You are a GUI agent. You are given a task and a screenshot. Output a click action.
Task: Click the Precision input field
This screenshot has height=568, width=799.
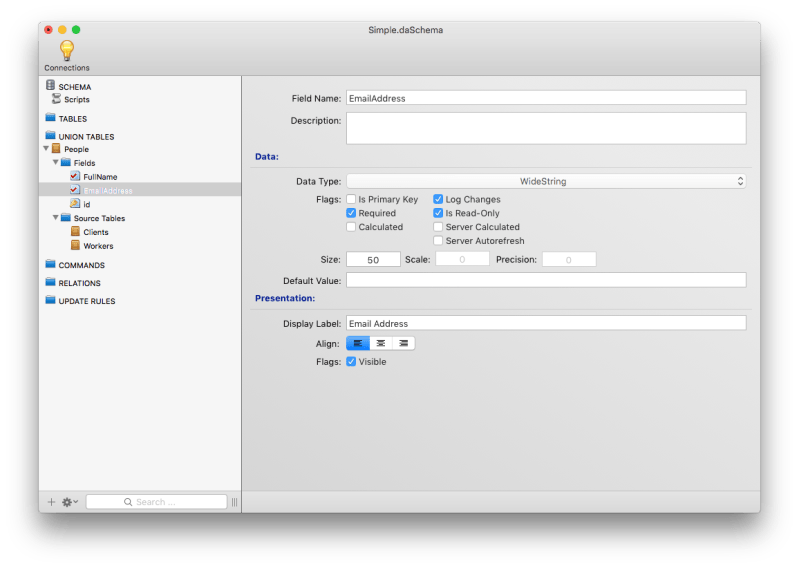click(569, 259)
